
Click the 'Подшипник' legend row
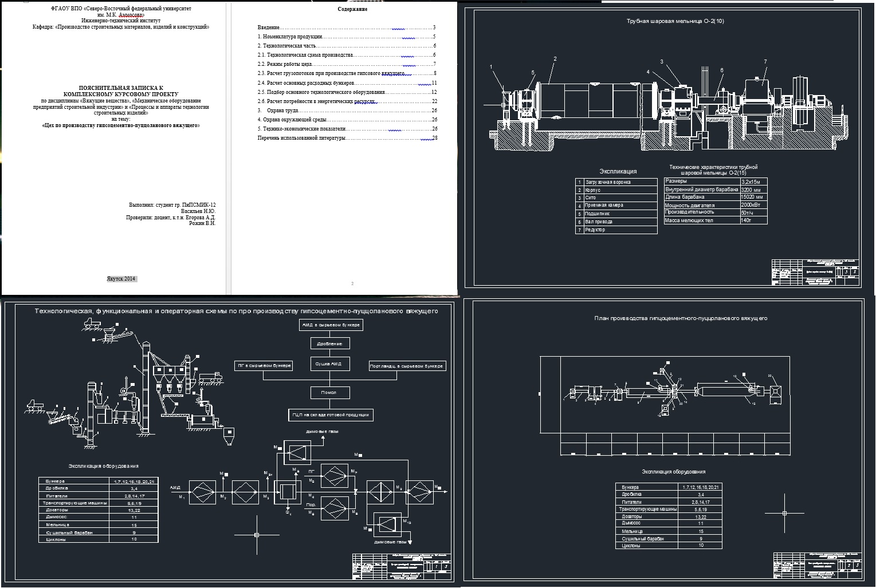616,214
